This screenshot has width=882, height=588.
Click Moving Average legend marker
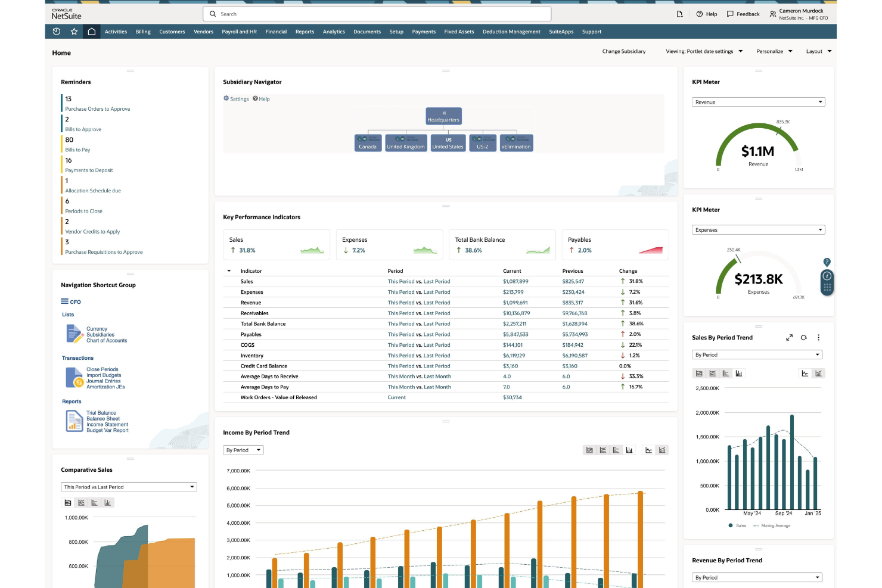click(756, 525)
